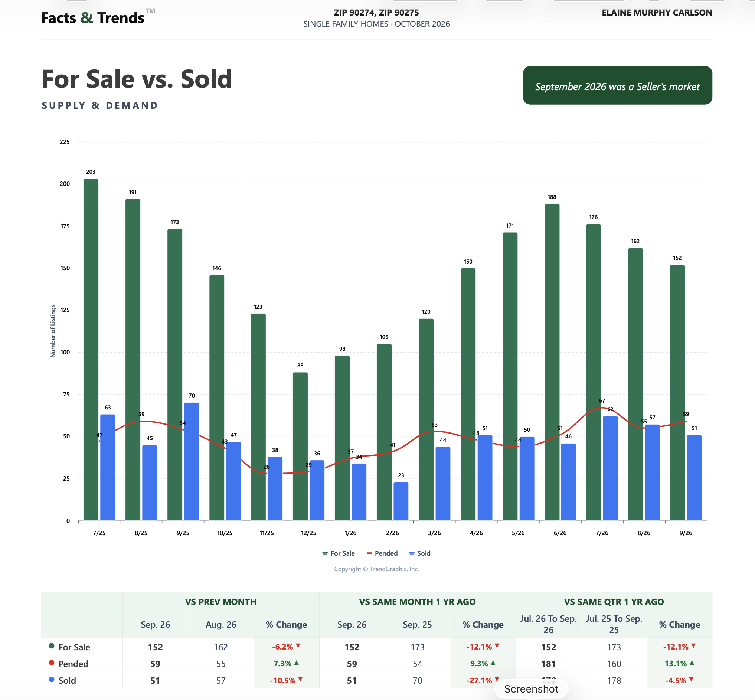This screenshot has width=755, height=700.
Task: Click the blue Sold row dot
Action: pos(52,679)
